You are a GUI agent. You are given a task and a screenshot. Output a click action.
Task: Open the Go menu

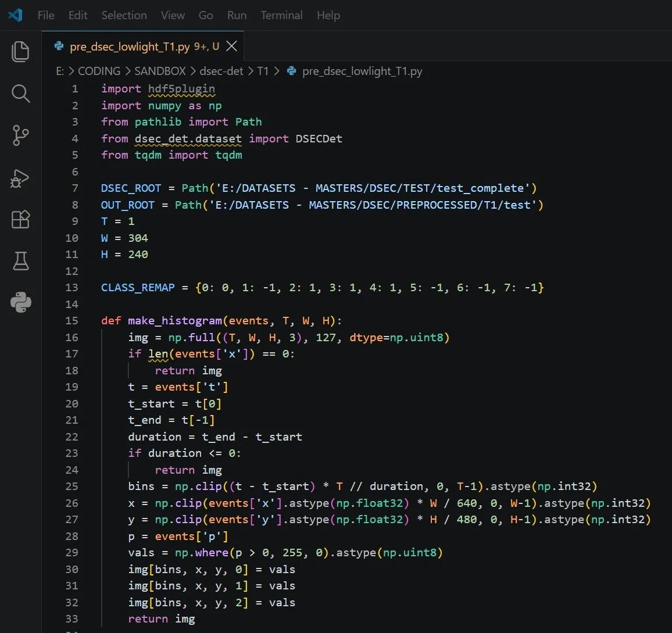pos(206,16)
